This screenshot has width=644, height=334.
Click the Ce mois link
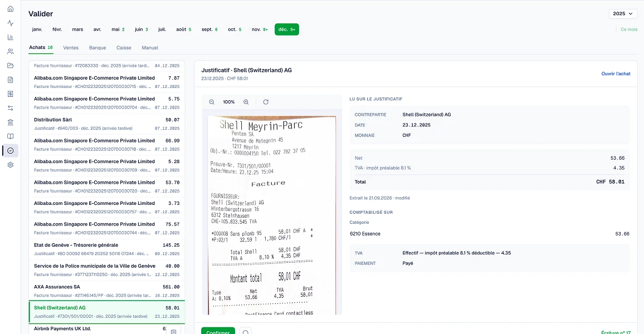[629, 30]
